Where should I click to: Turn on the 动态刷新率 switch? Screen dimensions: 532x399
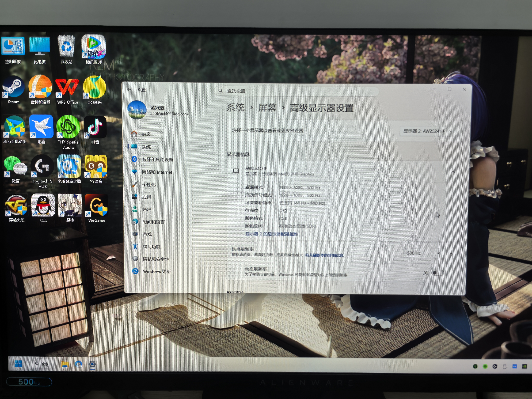(437, 273)
